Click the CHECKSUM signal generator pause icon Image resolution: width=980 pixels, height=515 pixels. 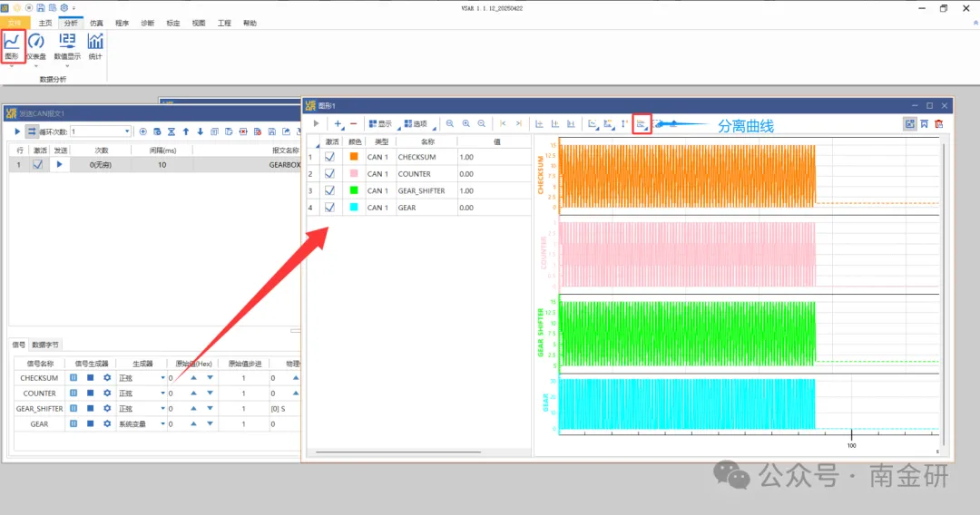pos(73,378)
